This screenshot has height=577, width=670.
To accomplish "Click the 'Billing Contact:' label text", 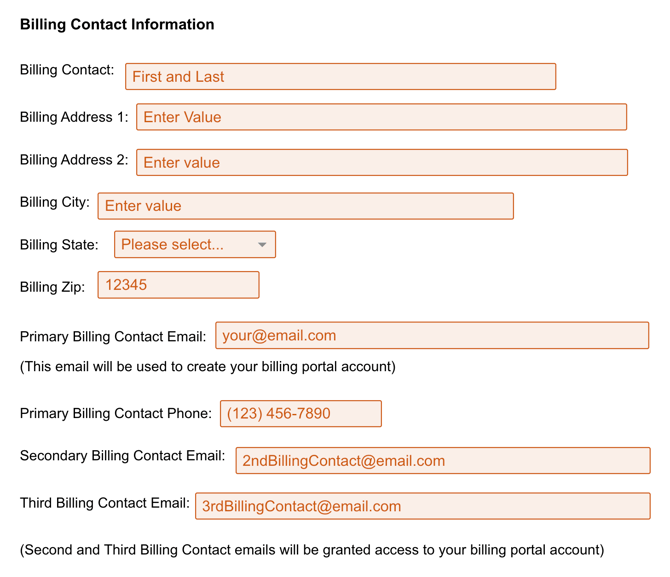I will coord(67,70).
